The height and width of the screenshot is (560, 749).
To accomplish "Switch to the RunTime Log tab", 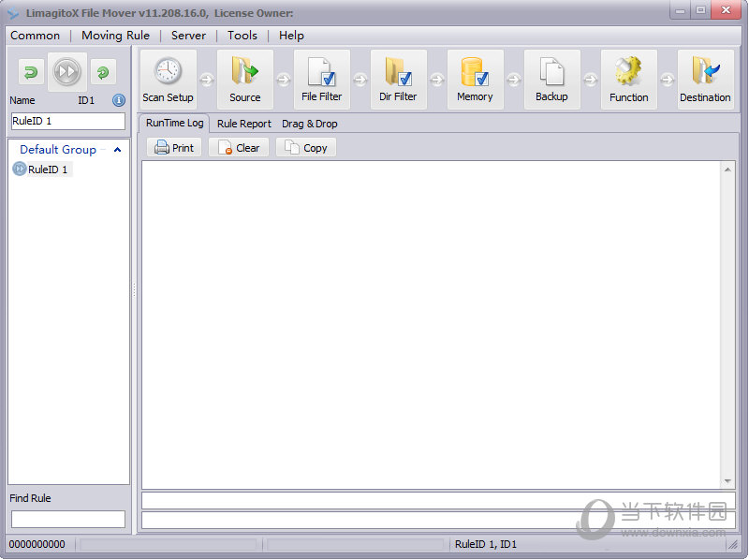I will [175, 124].
